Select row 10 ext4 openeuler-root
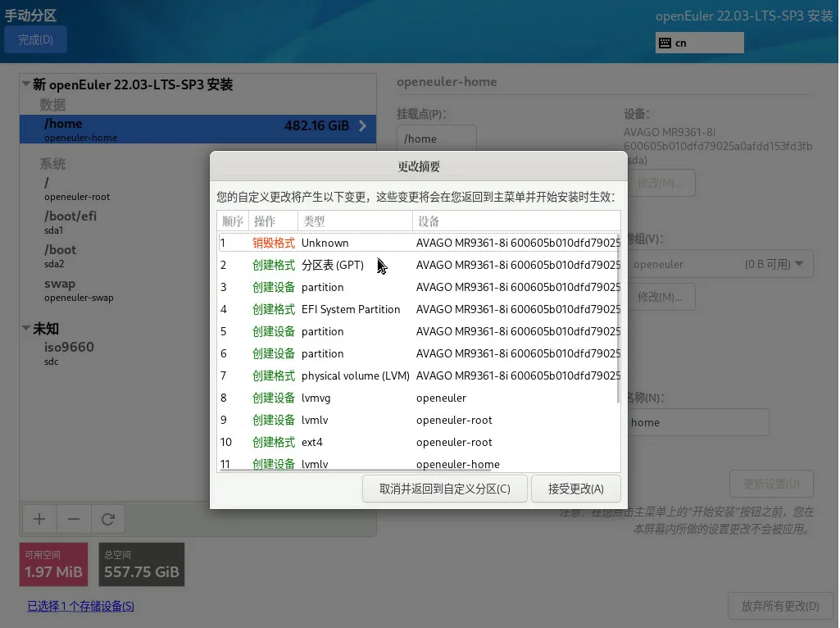Image resolution: width=840 pixels, height=628 pixels. 418,442
